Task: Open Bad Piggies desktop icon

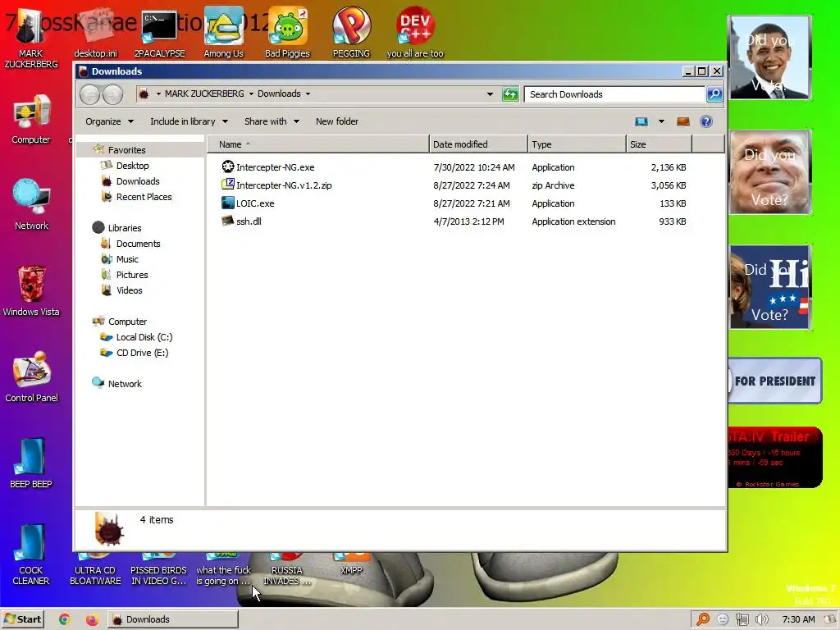Action: (x=287, y=32)
